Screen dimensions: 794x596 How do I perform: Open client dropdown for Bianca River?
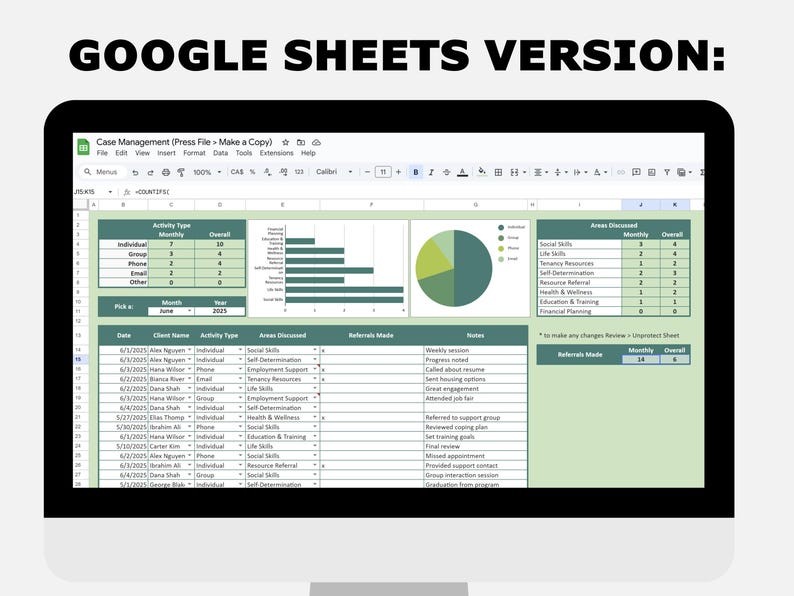(190, 379)
